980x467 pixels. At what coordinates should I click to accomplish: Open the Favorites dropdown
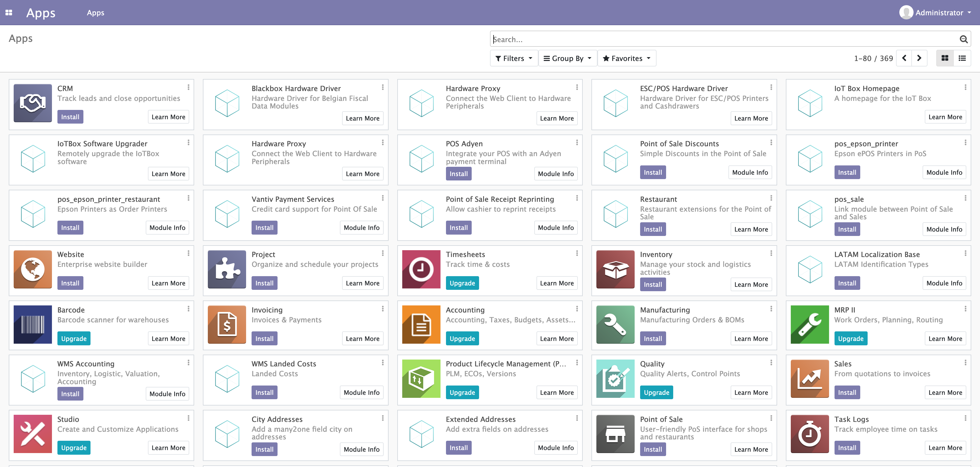pyautogui.click(x=626, y=58)
